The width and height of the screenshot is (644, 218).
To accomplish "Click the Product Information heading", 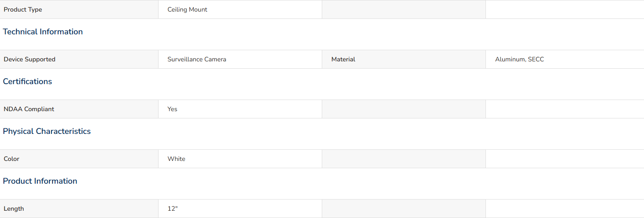I will tap(40, 181).
